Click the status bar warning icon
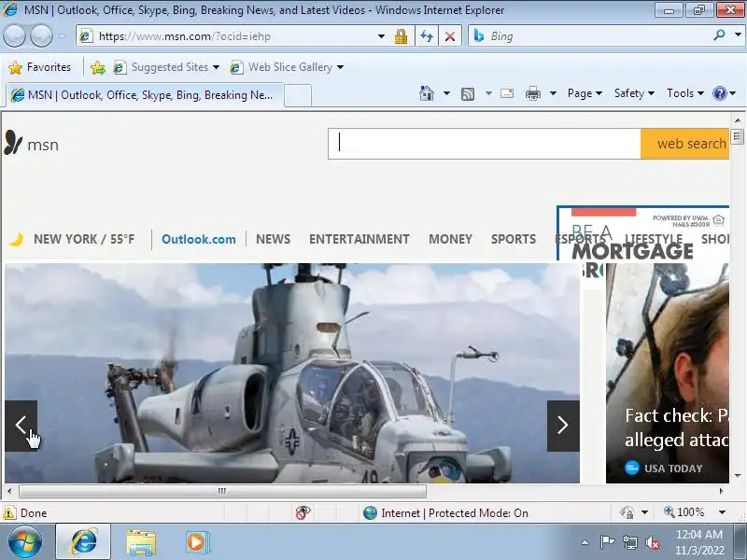The height and width of the screenshot is (560, 747). point(9,512)
